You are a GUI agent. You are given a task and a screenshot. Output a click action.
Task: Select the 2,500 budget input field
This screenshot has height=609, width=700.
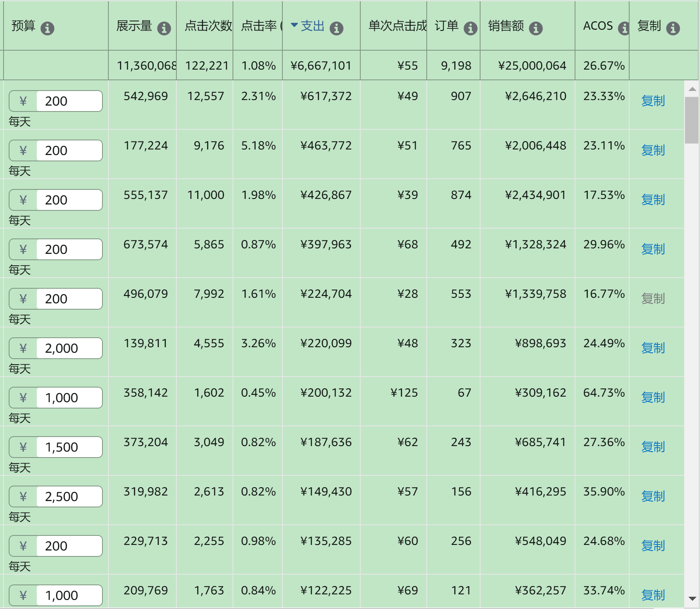tap(69, 497)
